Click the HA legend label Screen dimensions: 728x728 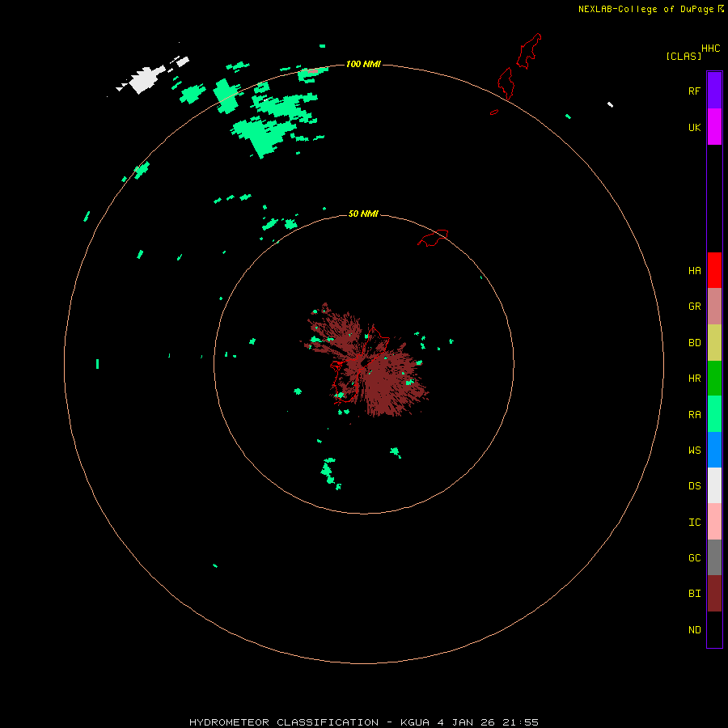pyautogui.click(x=694, y=270)
